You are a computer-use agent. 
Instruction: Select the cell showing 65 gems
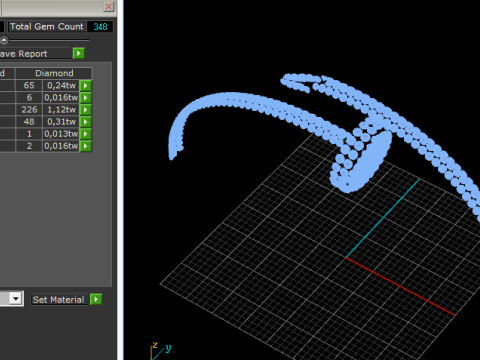29,86
